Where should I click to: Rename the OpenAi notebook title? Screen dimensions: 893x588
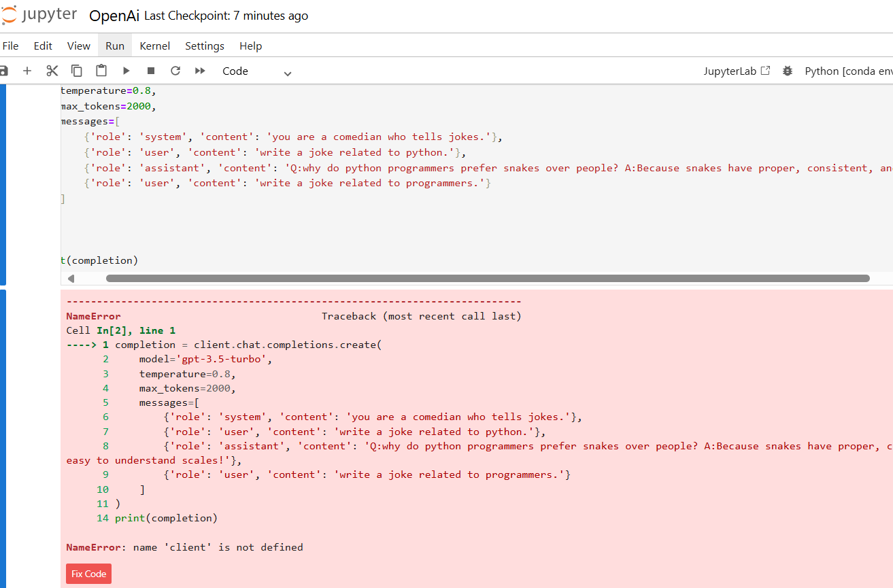click(114, 16)
